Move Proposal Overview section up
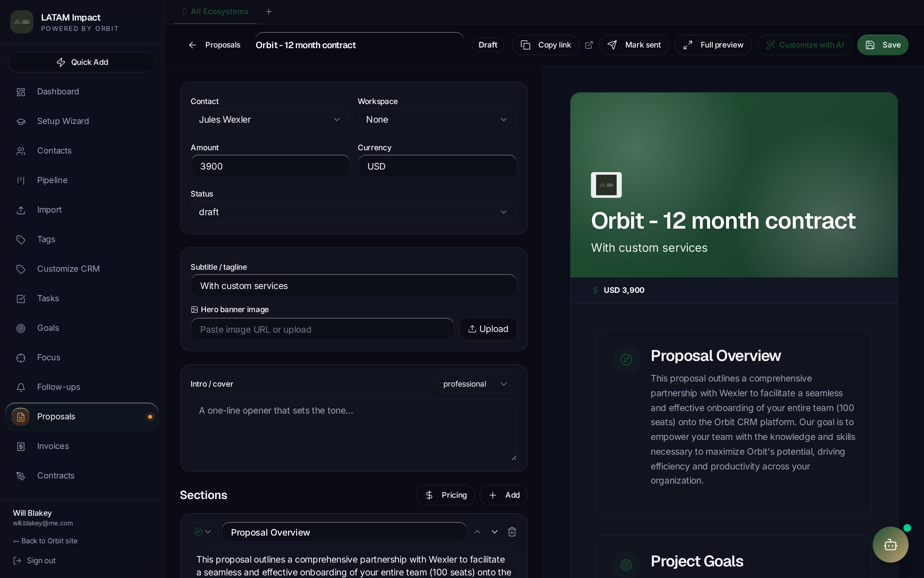This screenshot has width=924, height=578. tap(477, 532)
